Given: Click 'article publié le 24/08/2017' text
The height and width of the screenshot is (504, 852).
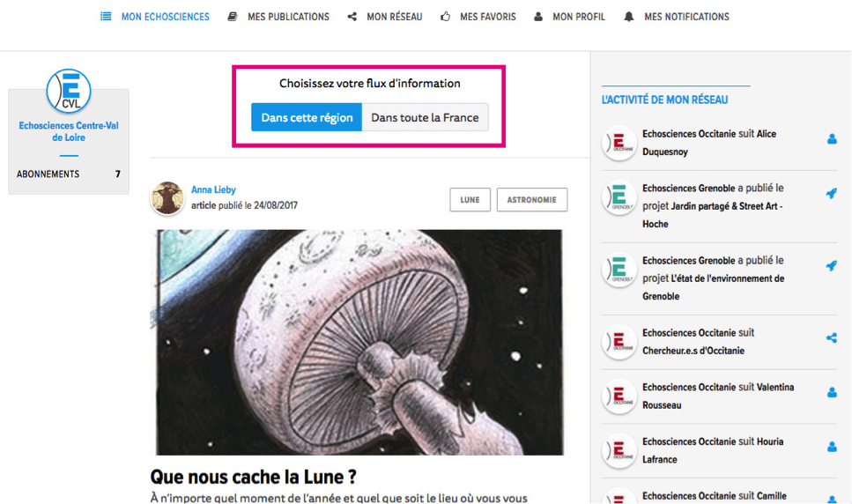Looking at the screenshot, I should coord(245,205).
